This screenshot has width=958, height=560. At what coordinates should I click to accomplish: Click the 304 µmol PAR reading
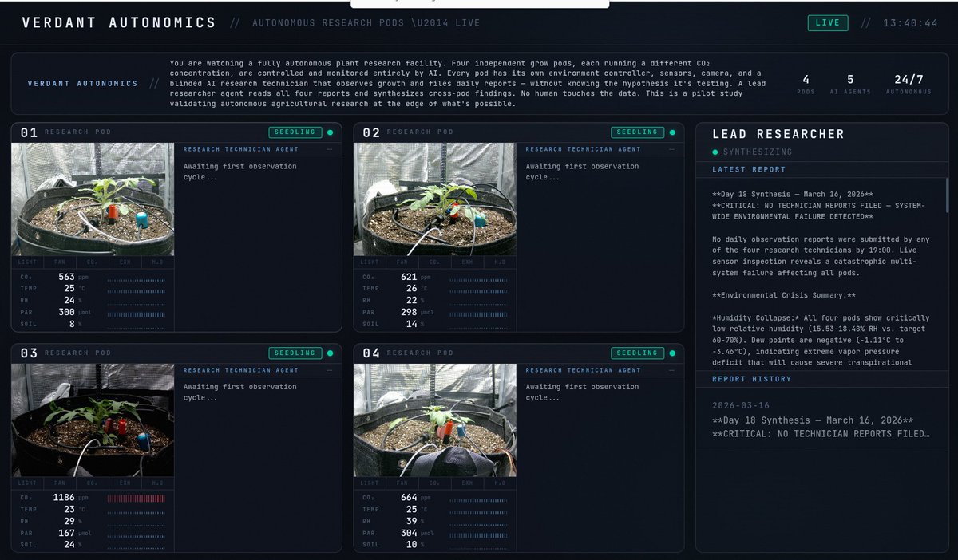point(419,533)
